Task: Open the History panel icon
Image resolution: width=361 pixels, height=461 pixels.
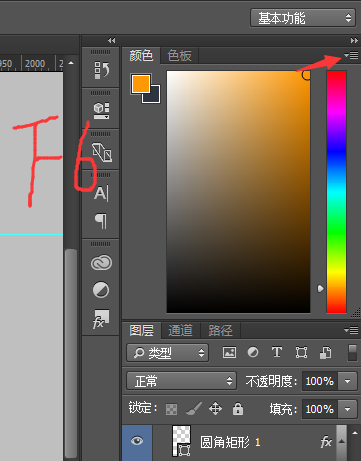Action: point(101,70)
